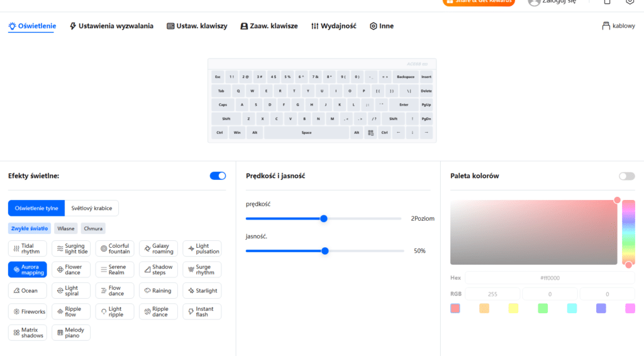Pick the Light ripple effect
The image size is (644, 356).
point(114,311)
